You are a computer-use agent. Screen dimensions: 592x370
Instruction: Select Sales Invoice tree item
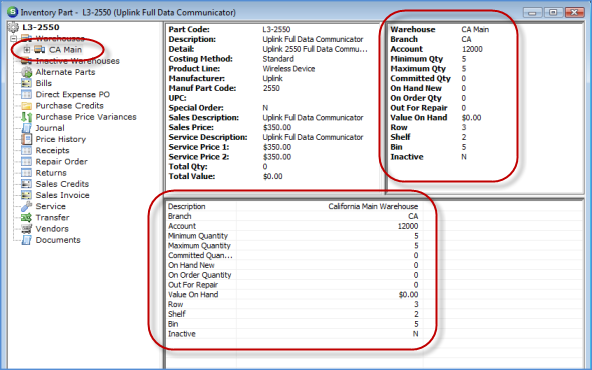[x=63, y=195]
